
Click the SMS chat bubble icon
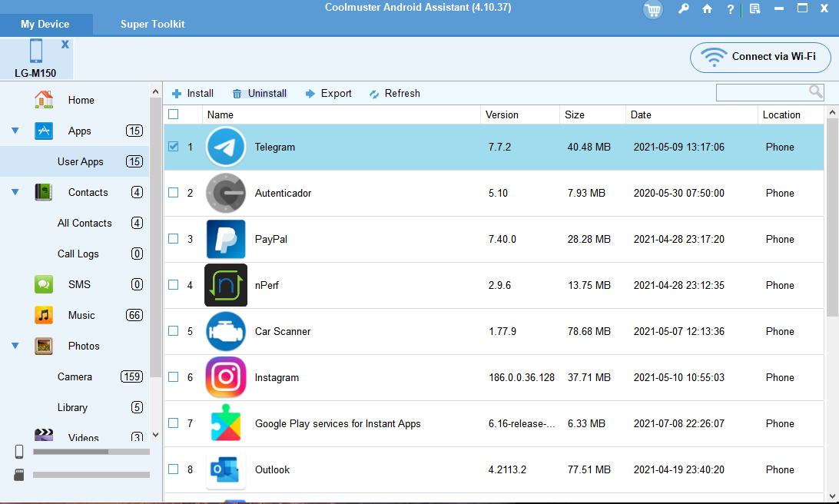click(44, 284)
